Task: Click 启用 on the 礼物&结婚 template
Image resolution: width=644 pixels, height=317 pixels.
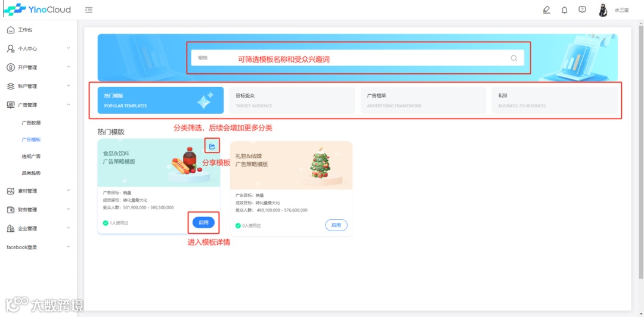Action: 336,225
